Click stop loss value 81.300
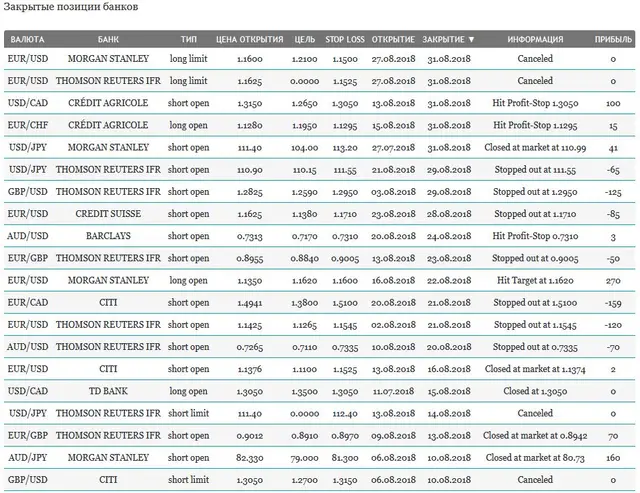 click(x=345, y=458)
